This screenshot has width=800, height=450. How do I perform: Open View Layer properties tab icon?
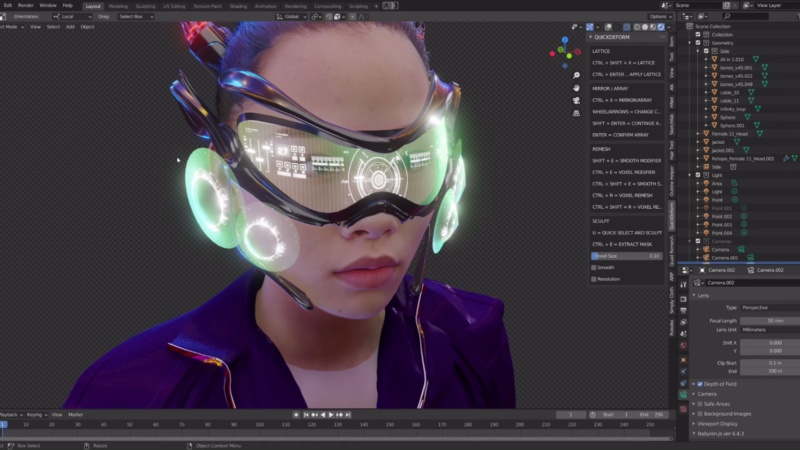683,322
